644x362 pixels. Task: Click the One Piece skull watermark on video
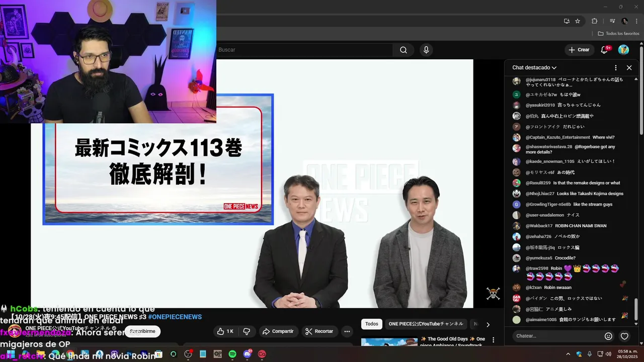click(x=493, y=293)
